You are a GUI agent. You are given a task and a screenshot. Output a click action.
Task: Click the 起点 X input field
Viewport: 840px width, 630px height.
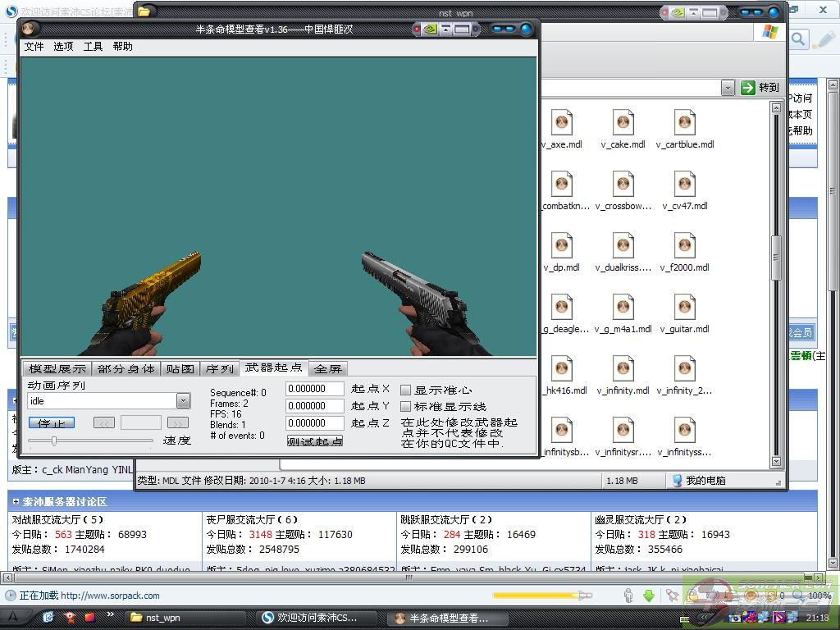[x=314, y=389]
